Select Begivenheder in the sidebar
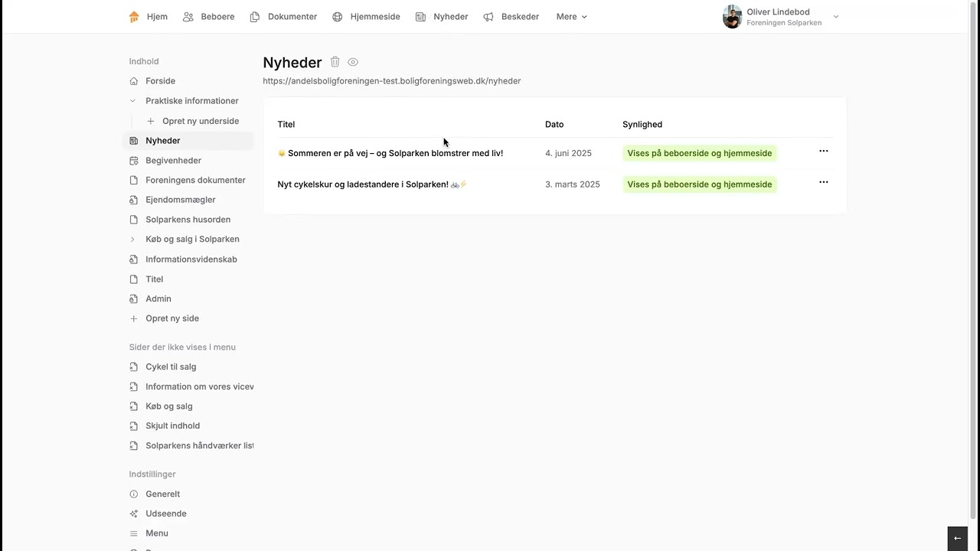980x551 pixels. (173, 161)
